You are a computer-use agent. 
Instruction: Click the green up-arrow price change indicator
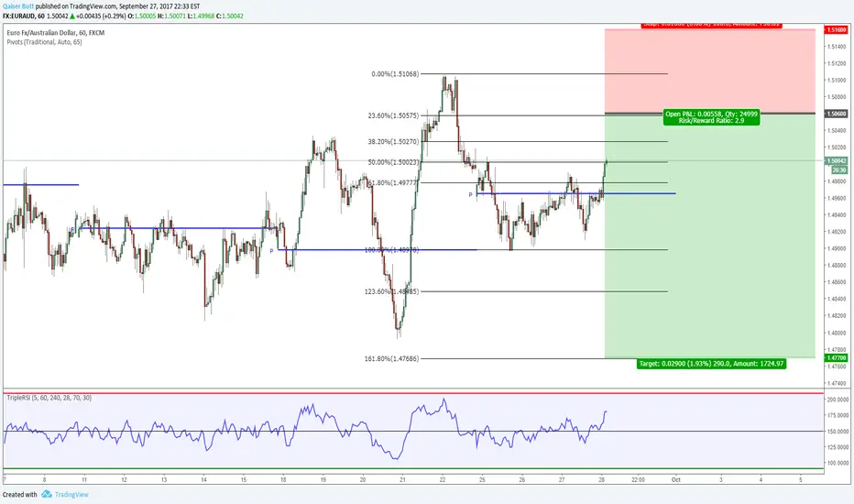pos(71,16)
